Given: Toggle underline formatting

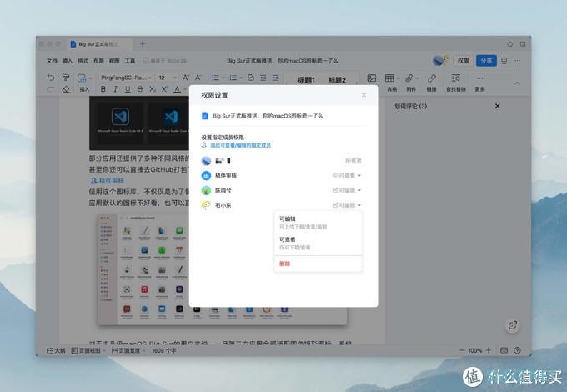Looking at the screenshot, I should [128, 89].
